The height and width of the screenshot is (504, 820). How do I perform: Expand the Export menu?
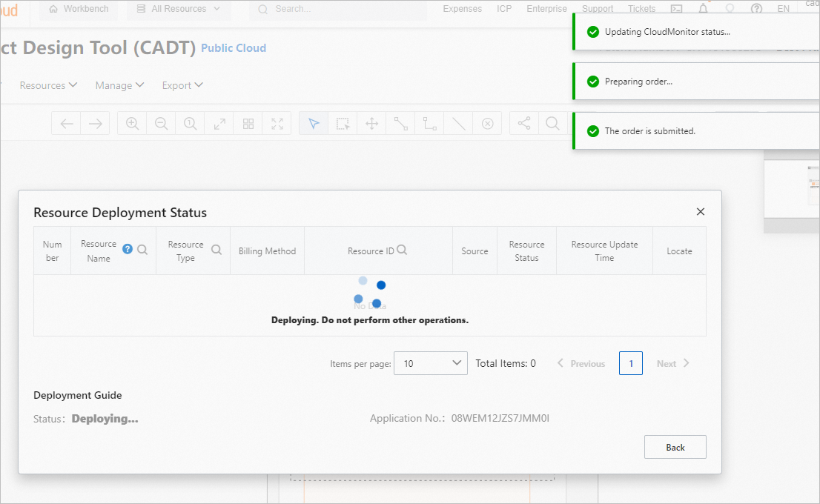click(x=182, y=85)
